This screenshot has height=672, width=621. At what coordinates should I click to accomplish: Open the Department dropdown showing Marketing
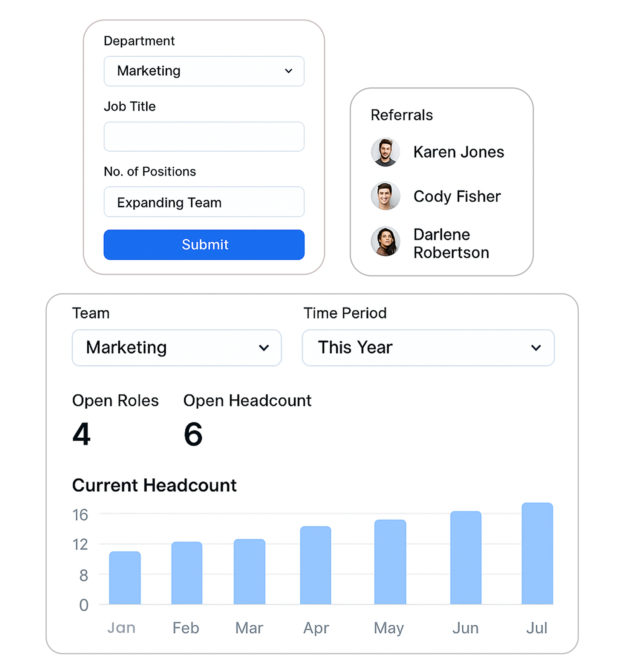(204, 71)
